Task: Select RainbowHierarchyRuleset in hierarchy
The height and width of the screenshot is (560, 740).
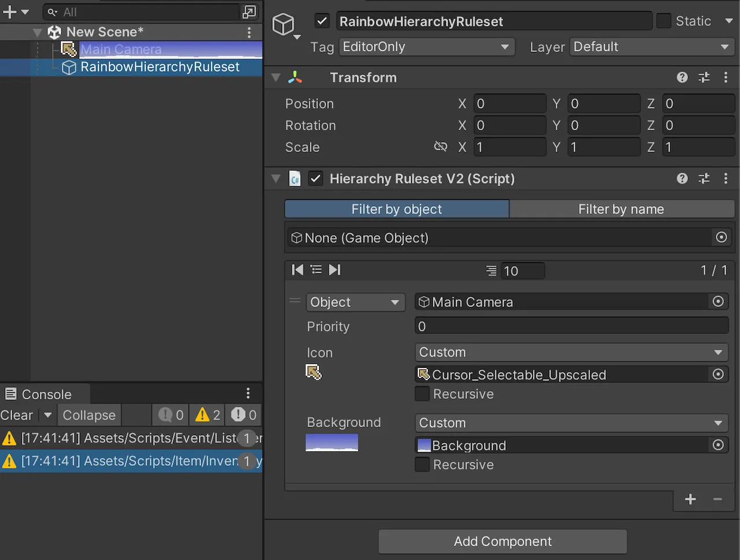Action: [160, 67]
